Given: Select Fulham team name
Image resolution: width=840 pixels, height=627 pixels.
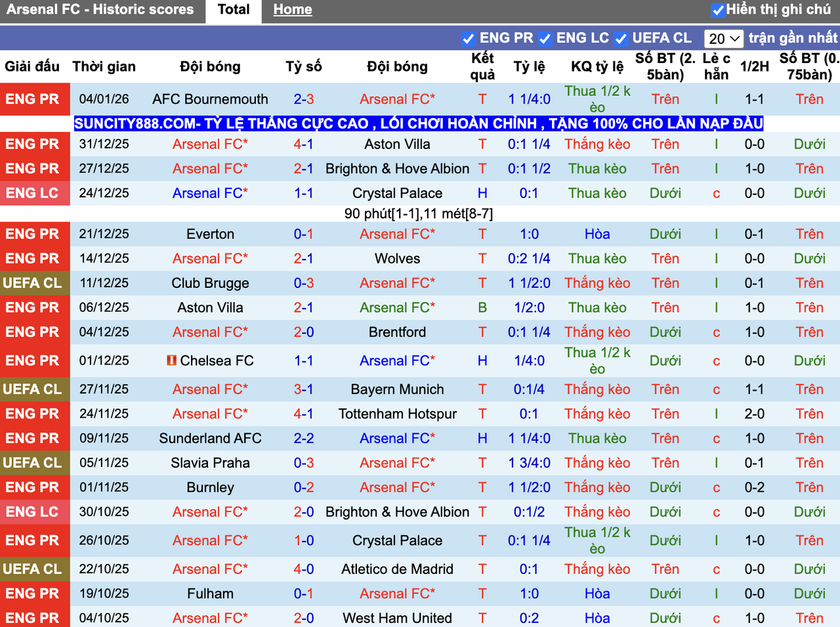Looking at the screenshot, I should (210, 594).
